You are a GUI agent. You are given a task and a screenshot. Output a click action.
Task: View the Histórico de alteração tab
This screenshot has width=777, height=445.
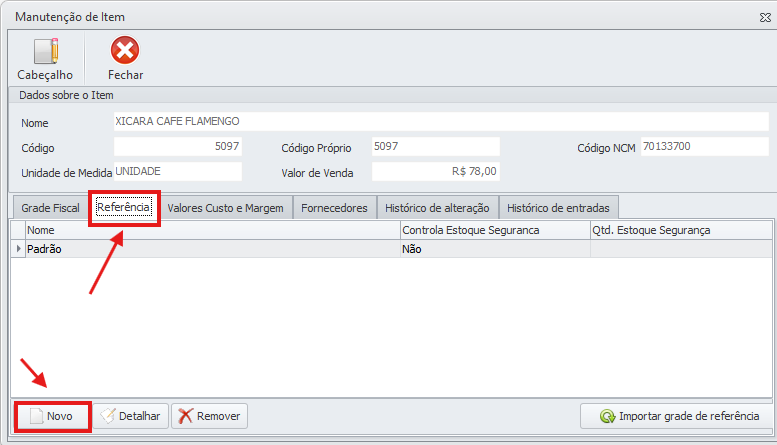pos(437,208)
